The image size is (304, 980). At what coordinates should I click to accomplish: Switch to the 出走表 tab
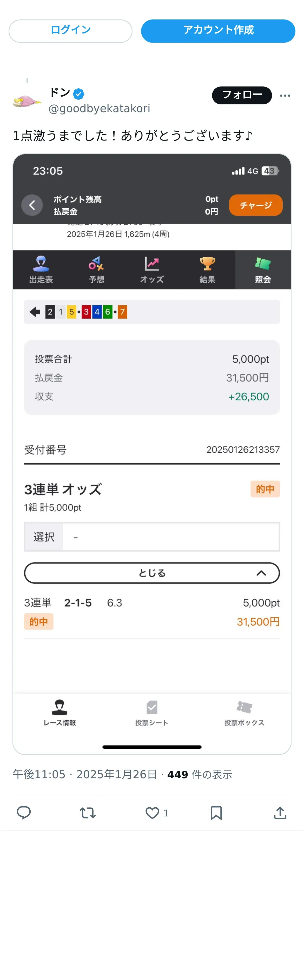pyautogui.click(x=41, y=270)
